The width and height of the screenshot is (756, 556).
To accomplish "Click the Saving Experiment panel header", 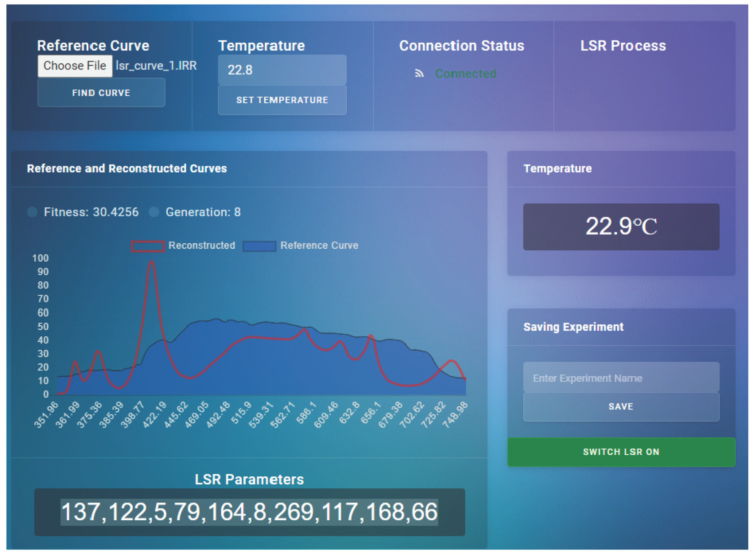I will pos(573,327).
